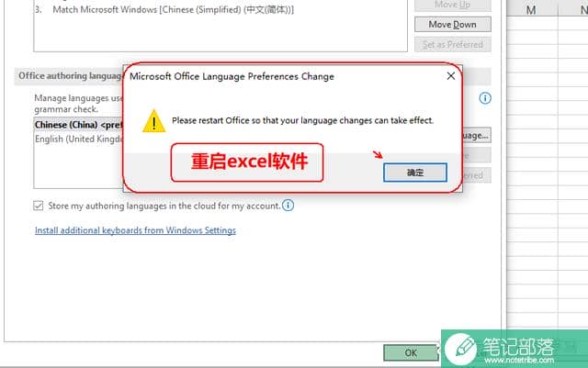Click the Set as Preferred button
Screen dimensions: 588x368
(453, 45)
